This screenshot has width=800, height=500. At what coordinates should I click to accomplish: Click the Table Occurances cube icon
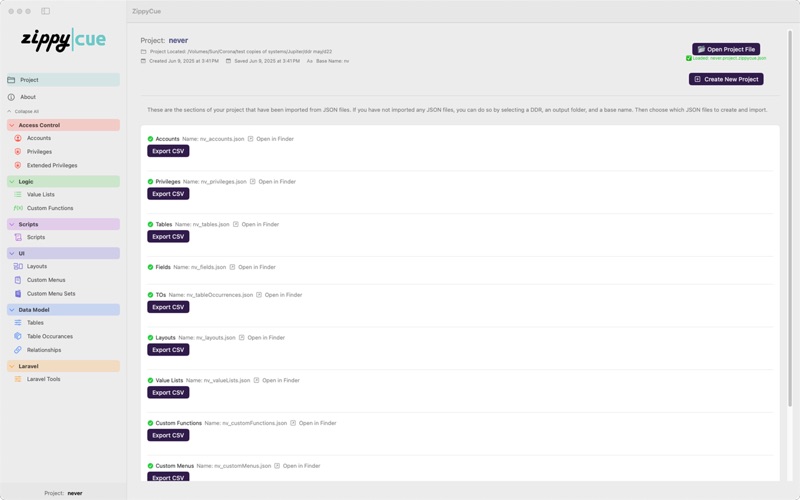(x=18, y=336)
